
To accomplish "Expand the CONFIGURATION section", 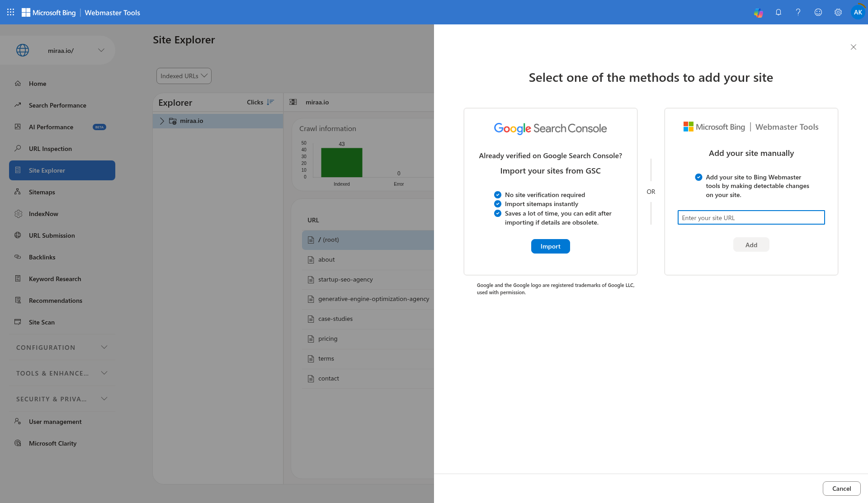I will [62, 348].
